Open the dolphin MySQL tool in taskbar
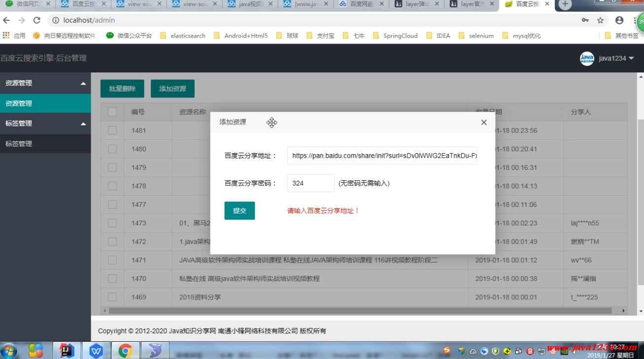 [155, 351]
